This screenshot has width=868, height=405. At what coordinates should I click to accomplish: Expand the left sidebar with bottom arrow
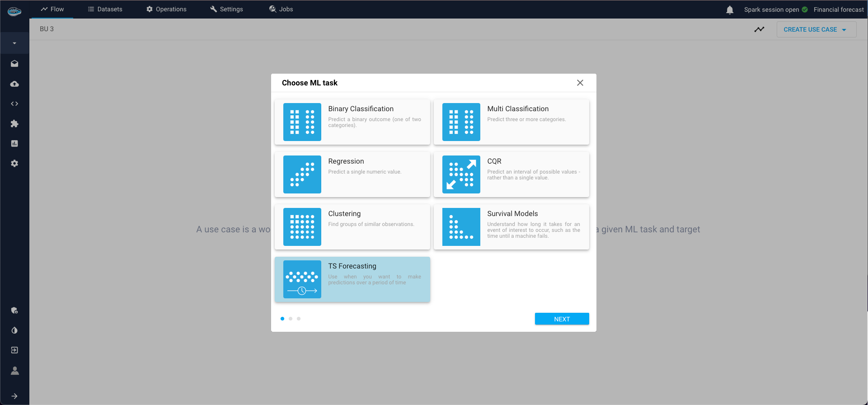click(x=14, y=396)
